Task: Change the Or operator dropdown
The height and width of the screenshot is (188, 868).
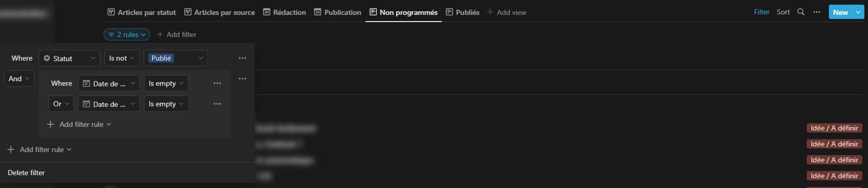Action: coord(61,104)
